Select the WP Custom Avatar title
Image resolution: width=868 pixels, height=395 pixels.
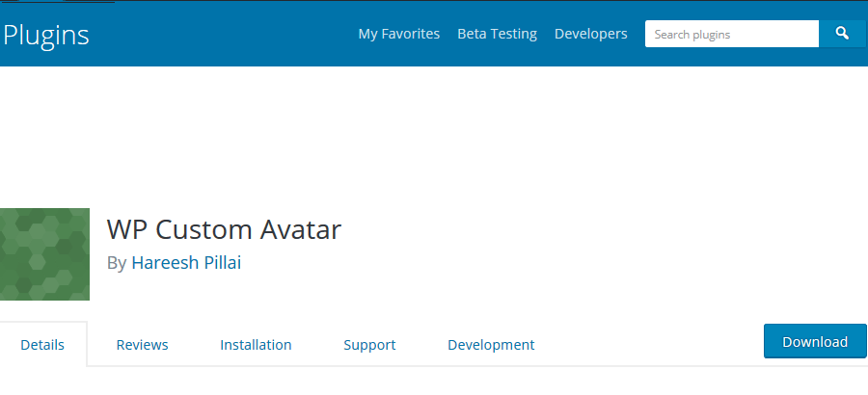click(x=224, y=229)
